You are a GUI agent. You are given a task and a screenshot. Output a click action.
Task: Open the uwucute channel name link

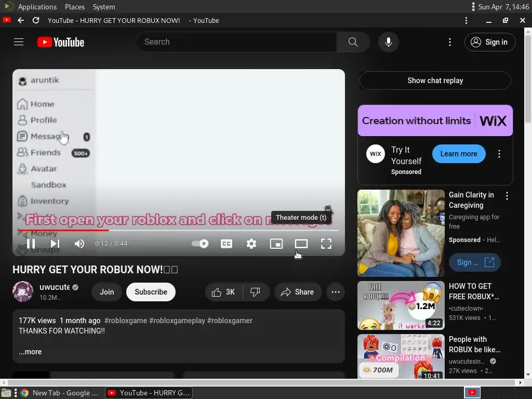pyautogui.click(x=55, y=287)
